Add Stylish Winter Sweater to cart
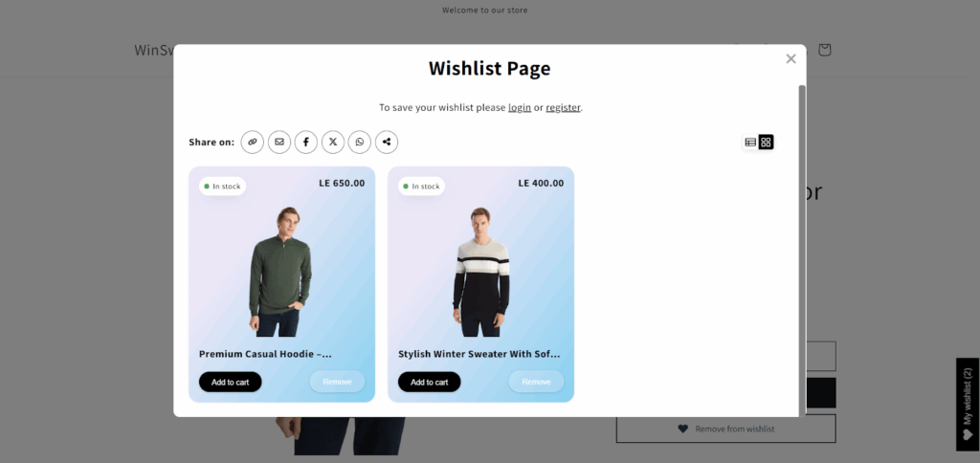This screenshot has height=463, width=980. (x=430, y=382)
